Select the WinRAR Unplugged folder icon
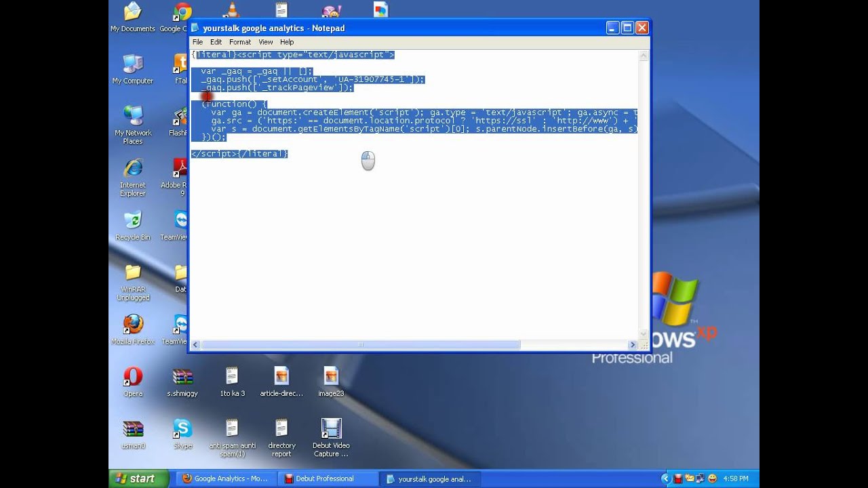The height and width of the screenshot is (488, 868). (133, 283)
